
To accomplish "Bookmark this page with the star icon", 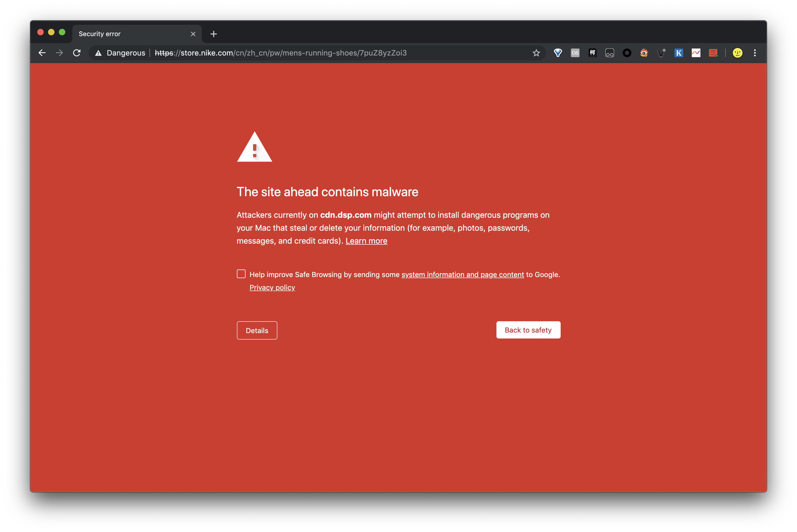I will click(x=536, y=53).
